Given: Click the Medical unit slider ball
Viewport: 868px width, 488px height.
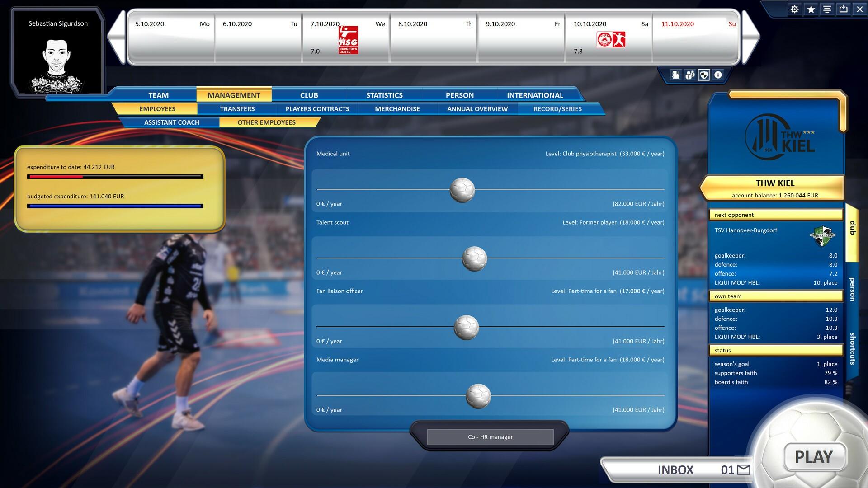Looking at the screenshot, I should [x=462, y=190].
